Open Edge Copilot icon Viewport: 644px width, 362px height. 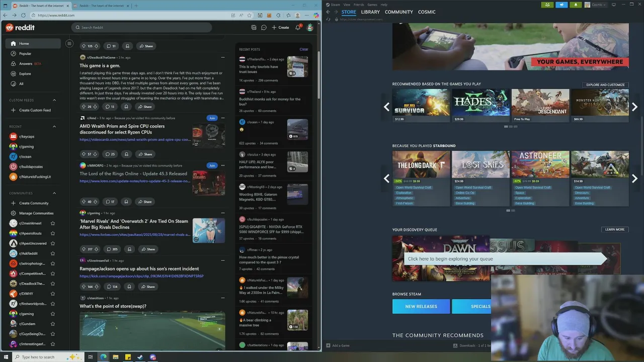(x=316, y=15)
